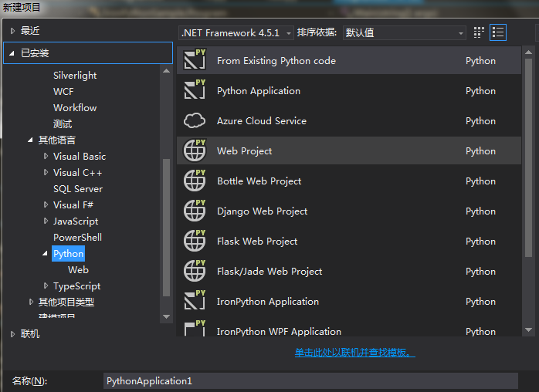Open the sort-by 默认值 dropdown

pos(405,33)
